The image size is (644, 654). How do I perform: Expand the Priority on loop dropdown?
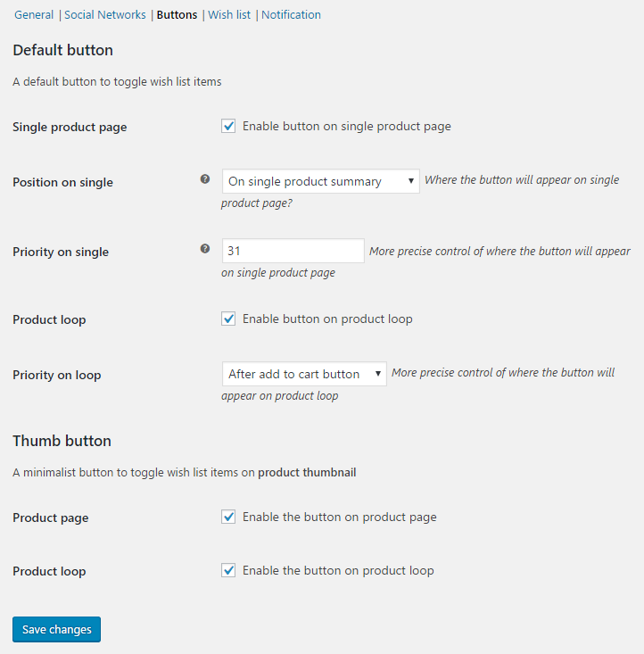303,374
